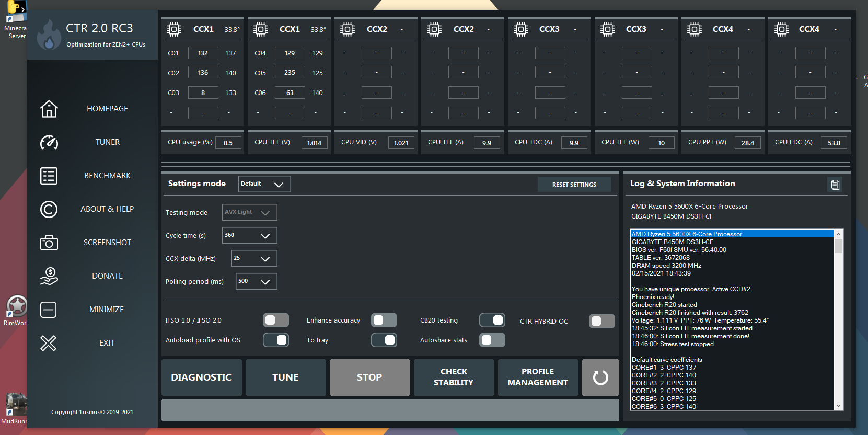Click the Minimize icon in the sidebar
Screen dimensions: 868x435
point(49,310)
